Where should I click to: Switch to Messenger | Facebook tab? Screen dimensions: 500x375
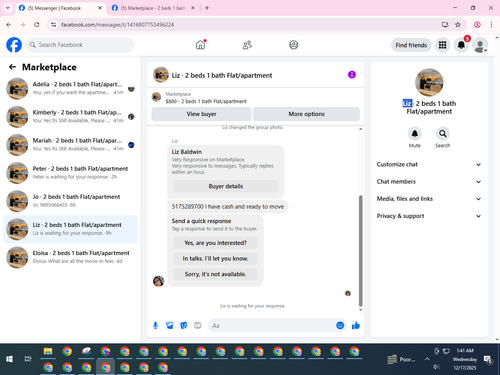(60, 8)
